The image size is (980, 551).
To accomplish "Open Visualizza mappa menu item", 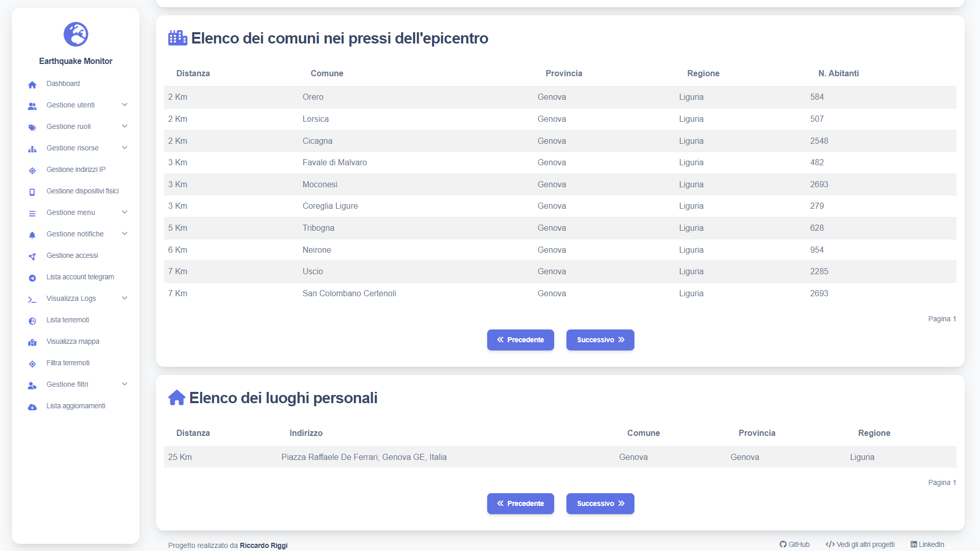I will [73, 341].
